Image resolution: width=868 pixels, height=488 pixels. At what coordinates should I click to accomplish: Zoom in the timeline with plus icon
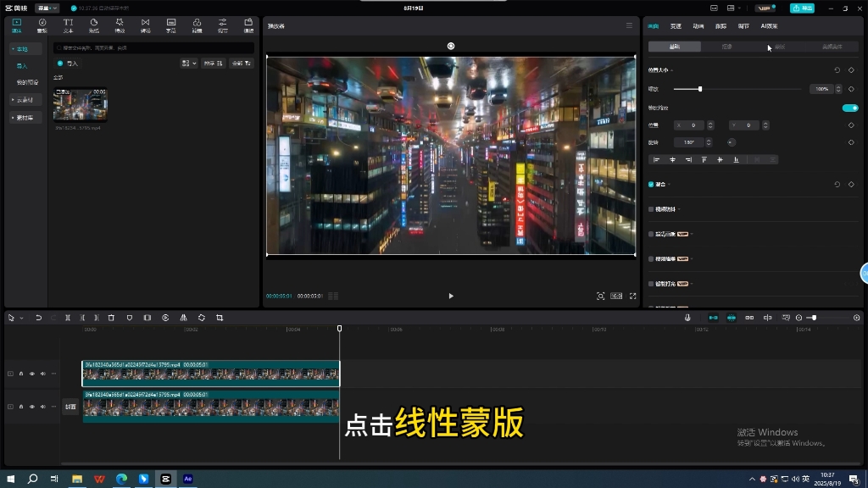(x=856, y=318)
